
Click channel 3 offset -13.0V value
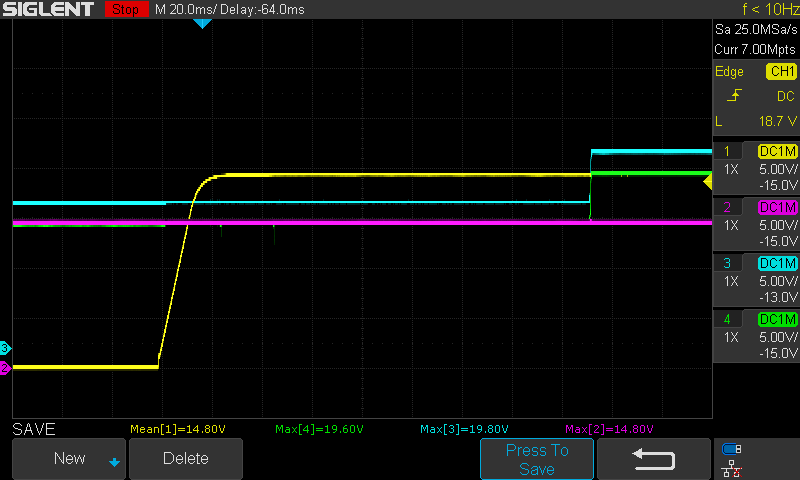[778, 297]
